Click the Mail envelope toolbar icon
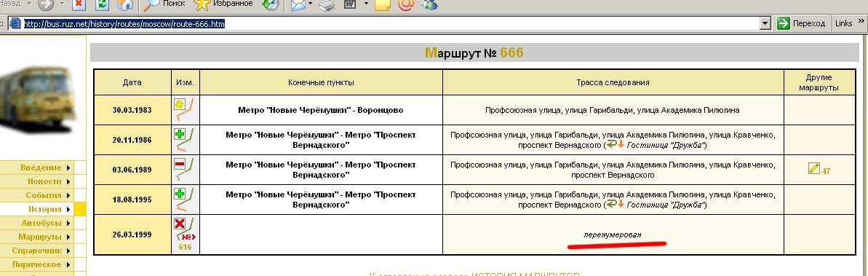The image size is (868, 276). click(298, 5)
